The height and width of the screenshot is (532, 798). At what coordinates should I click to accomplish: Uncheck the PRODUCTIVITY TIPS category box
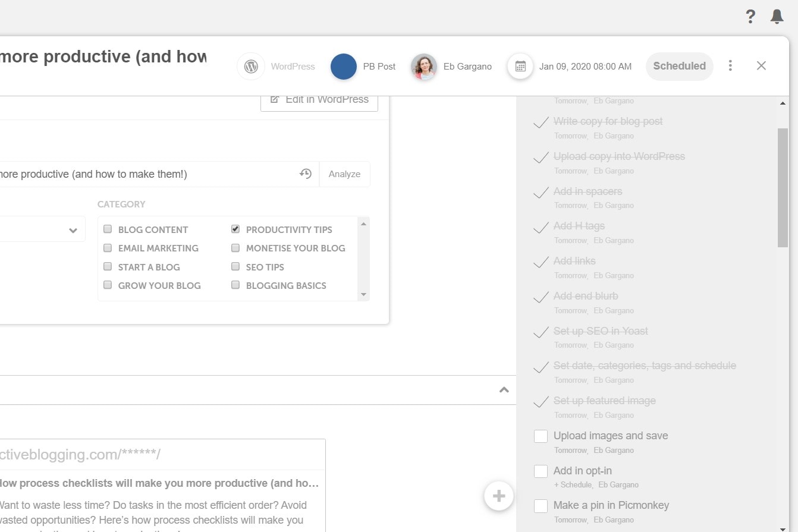point(235,229)
